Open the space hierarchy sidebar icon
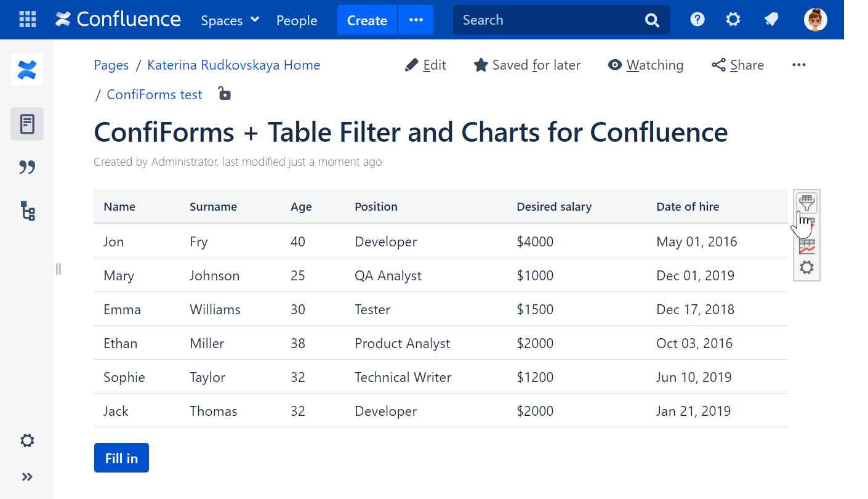868x499 pixels. (27, 211)
